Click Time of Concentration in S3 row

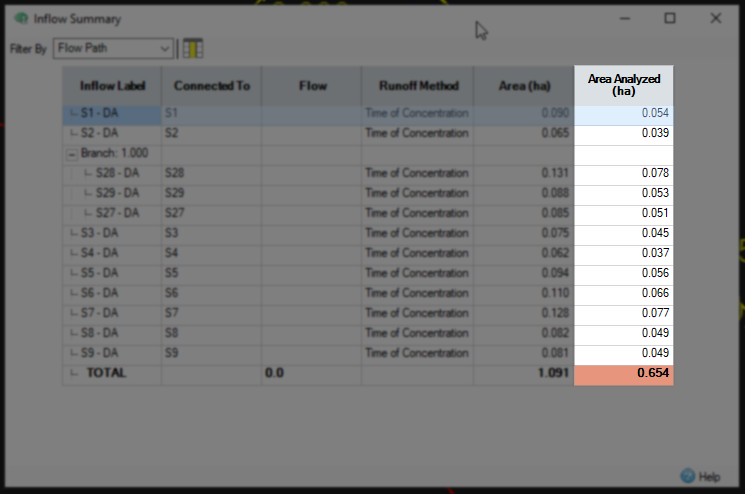(417, 233)
